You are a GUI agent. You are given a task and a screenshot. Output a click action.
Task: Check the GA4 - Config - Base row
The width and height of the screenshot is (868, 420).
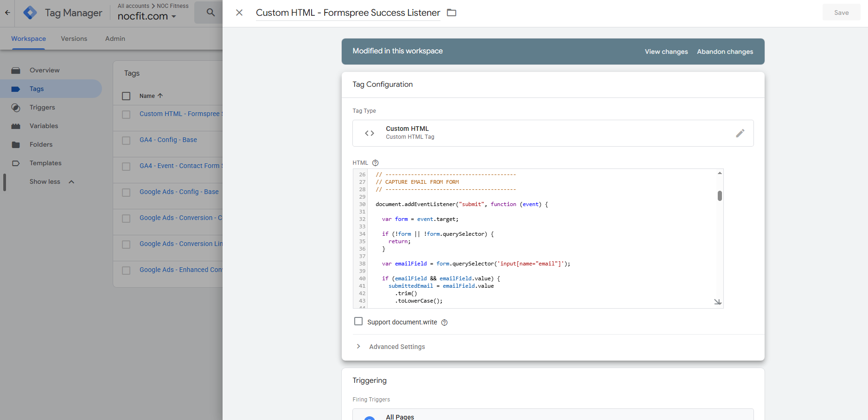click(126, 140)
